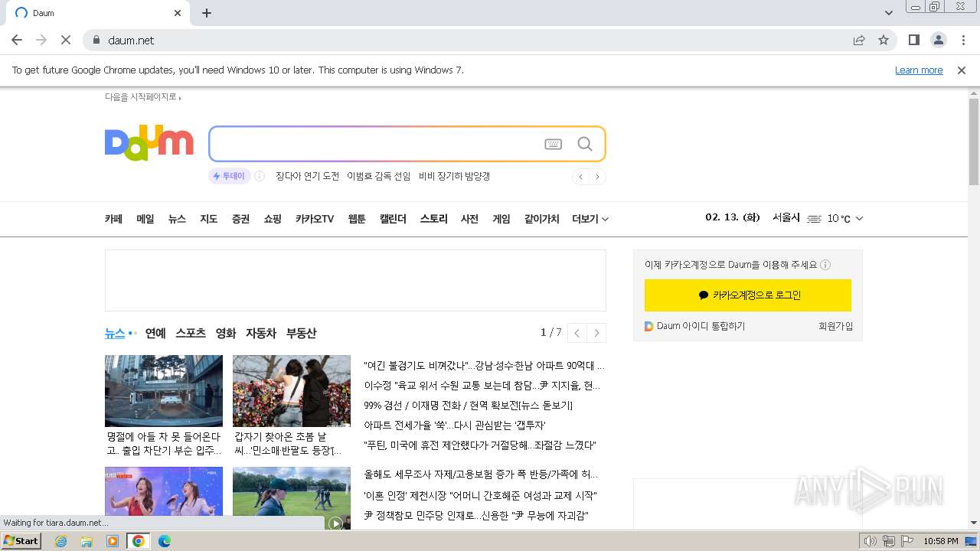This screenshot has width=980, height=551.
Task: Switch to 연예 news tab
Action: 155,333
